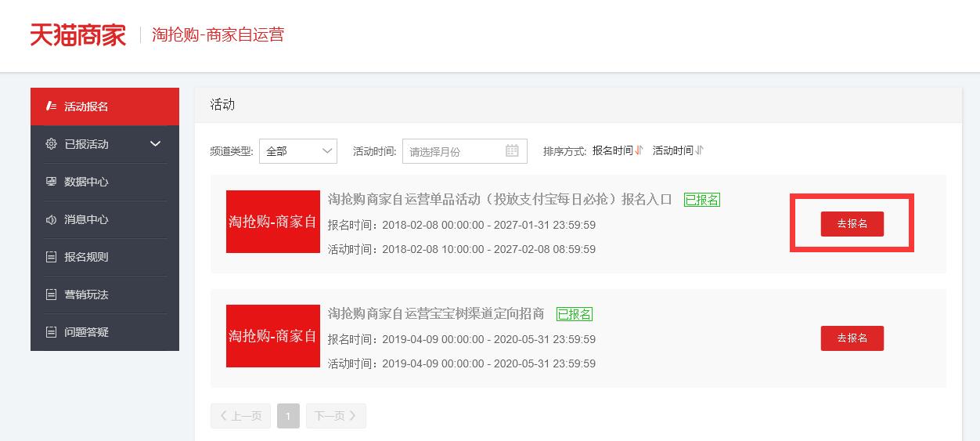Screen dimensions: 980x441
Task: Select the 活动报名 sidebar item
Action: [105, 107]
